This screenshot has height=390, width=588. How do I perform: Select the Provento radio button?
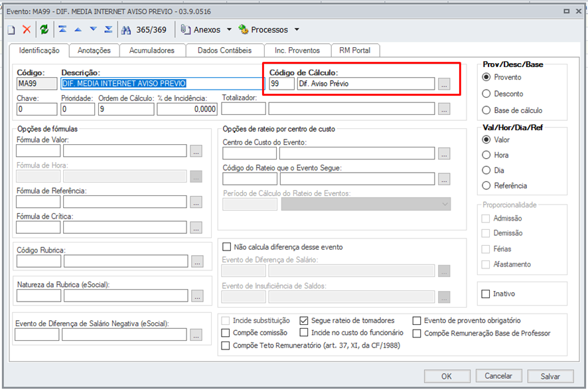point(486,77)
